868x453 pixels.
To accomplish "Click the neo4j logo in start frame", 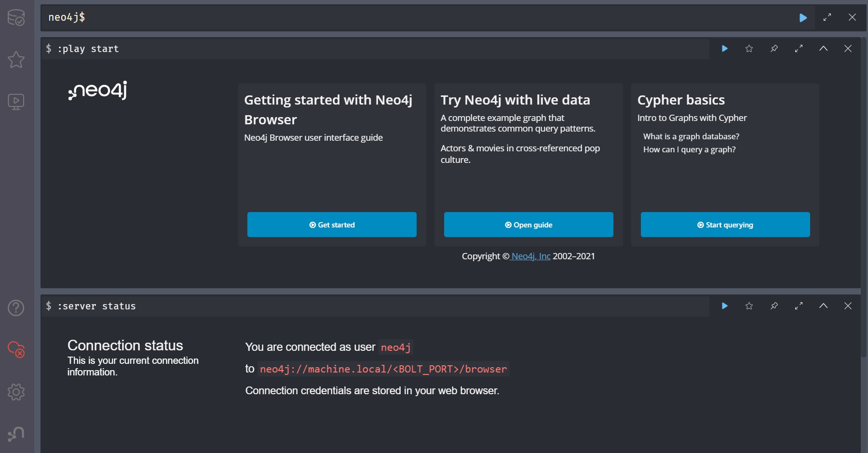I will click(98, 90).
